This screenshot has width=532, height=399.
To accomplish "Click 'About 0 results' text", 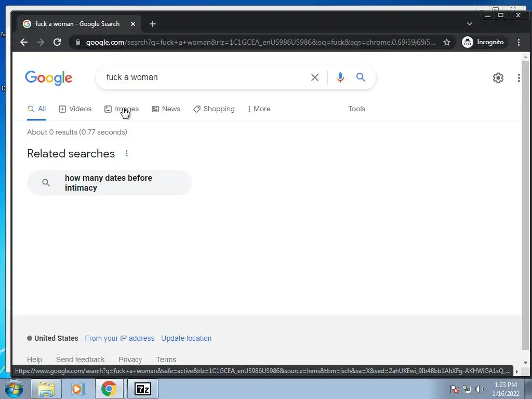I will coord(77,132).
